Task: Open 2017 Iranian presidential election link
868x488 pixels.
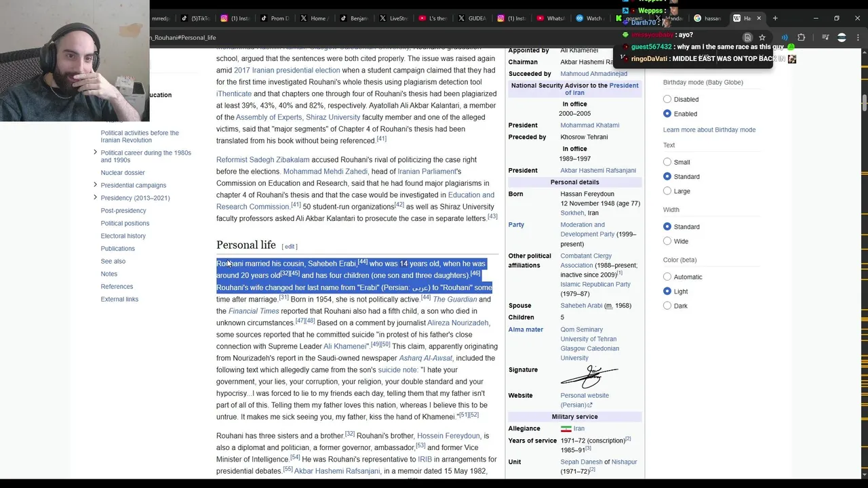Action: pos(287,70)
